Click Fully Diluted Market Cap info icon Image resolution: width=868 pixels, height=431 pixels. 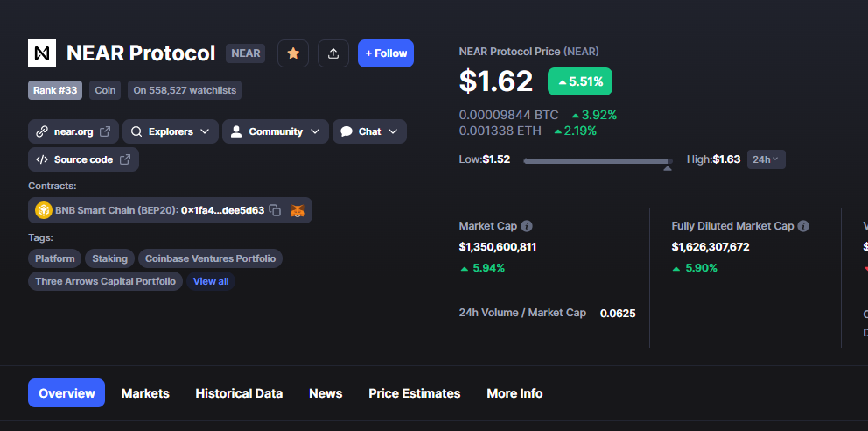pos(803,226)
